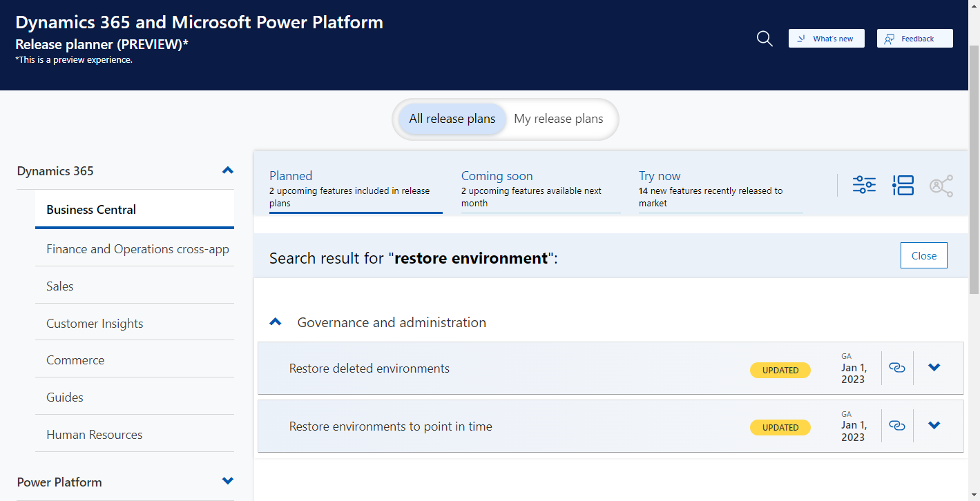The height and width of the screenshot is (501, 980).
Task: Expand the Power Platform section
Action: click(227, 481)
